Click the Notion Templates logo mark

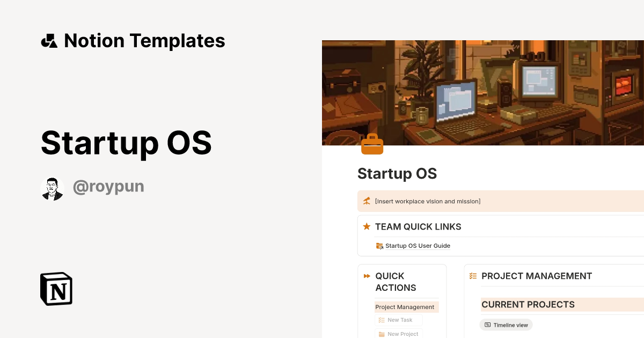tap(49, 40)
